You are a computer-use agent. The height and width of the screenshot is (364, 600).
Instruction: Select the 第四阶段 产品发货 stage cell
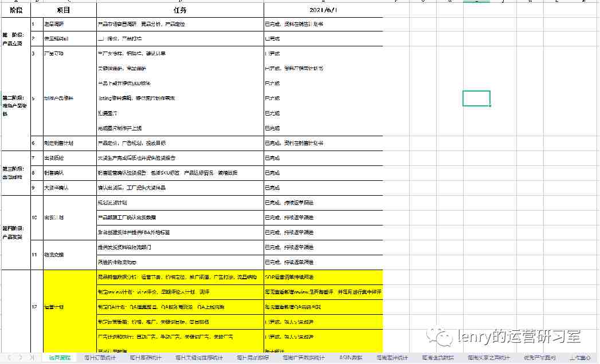click(x=15, y=232)
